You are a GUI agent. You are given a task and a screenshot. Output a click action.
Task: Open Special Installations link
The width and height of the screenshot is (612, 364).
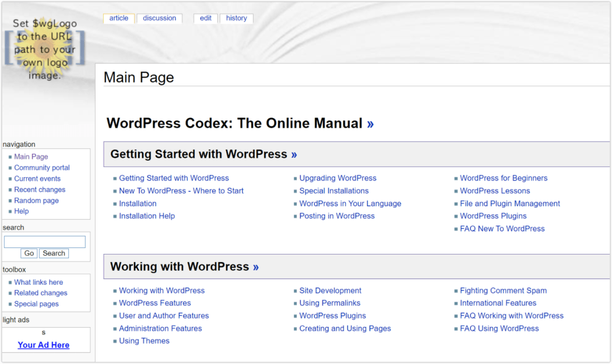[334, 191]
